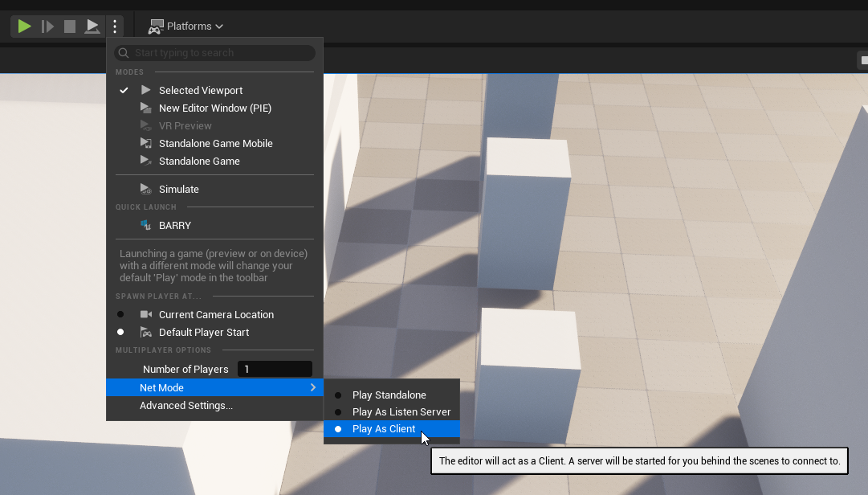Choose Play As Listen Server option

(401, 412)
